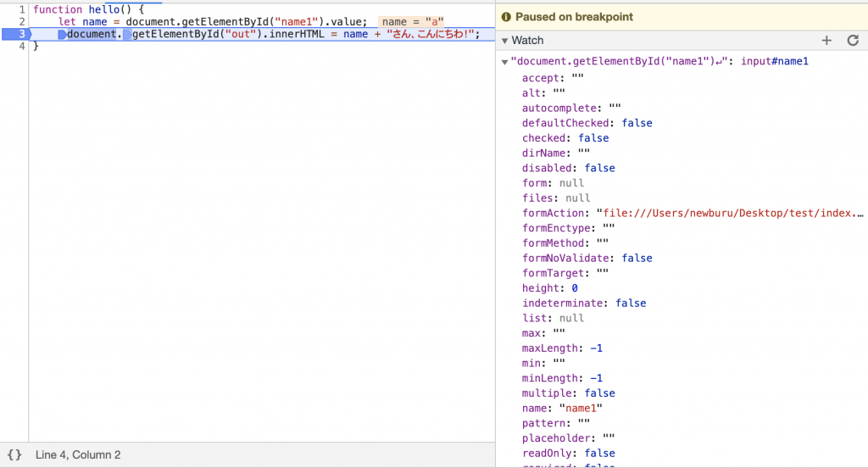
Task: Select the 'multiple: false' property
Action: pos(569,393)
